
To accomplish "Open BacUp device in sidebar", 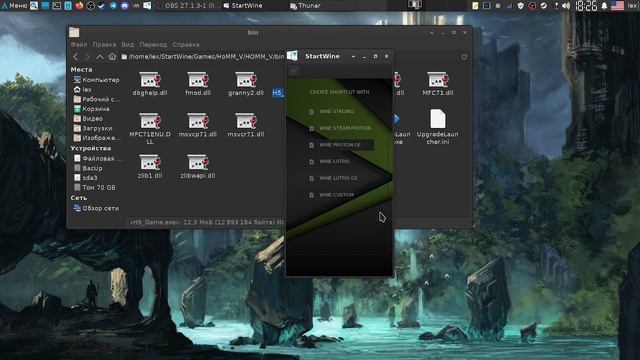I will tap(88, 168).
